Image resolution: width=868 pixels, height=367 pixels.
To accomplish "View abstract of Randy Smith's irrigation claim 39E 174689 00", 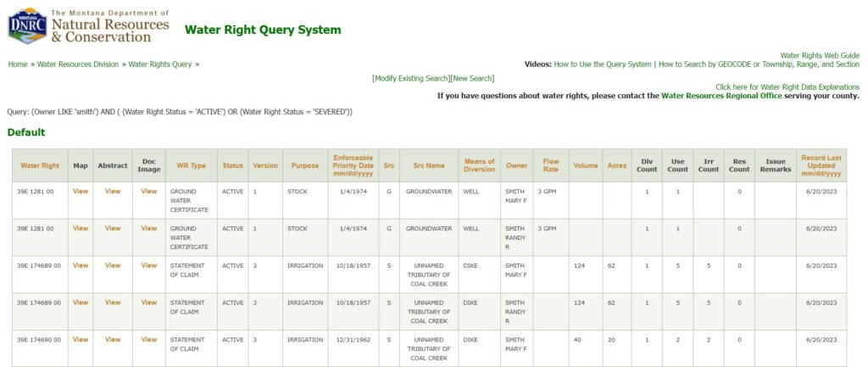I will pyautogui.click(x=113, y=303).
